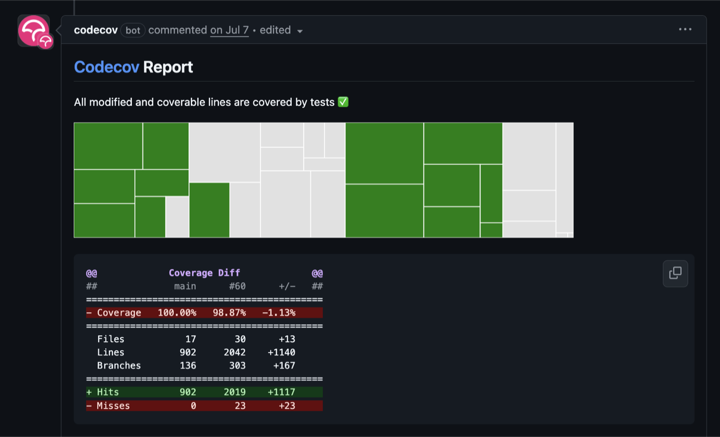
Task: Select the green Hits row
Action: (204, 392)
